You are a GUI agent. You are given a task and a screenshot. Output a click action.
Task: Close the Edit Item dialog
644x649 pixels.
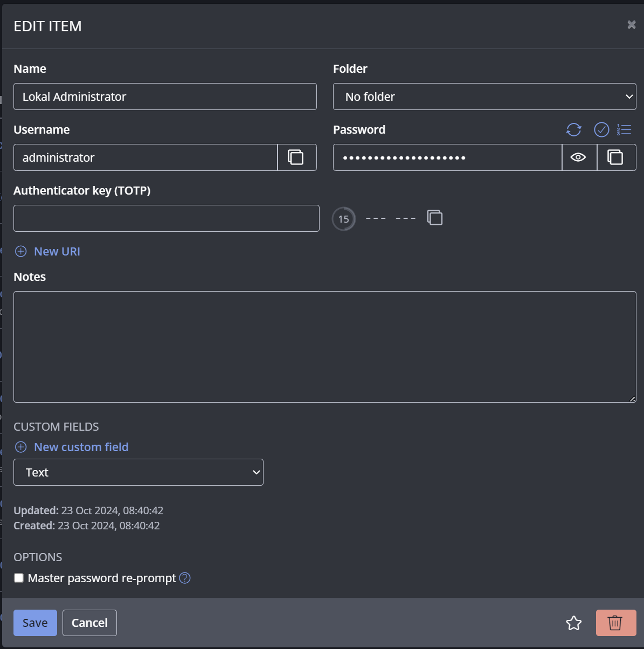click(632, 25)
